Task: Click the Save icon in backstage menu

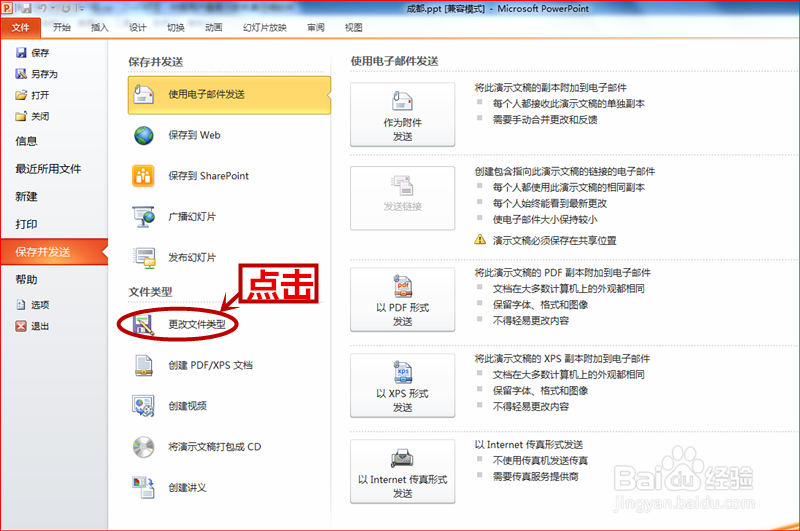Action: 21,53
